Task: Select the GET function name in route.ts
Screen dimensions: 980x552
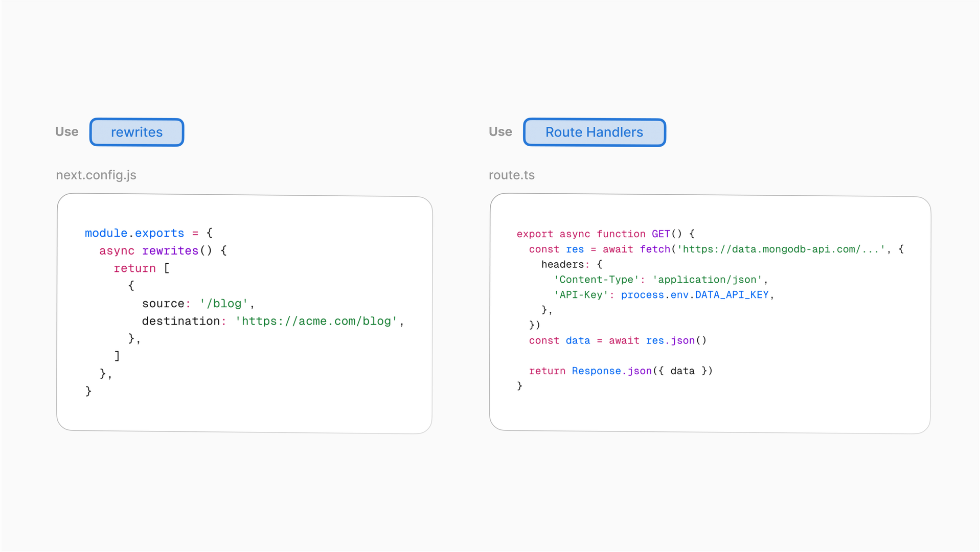Action: point(660,234)
